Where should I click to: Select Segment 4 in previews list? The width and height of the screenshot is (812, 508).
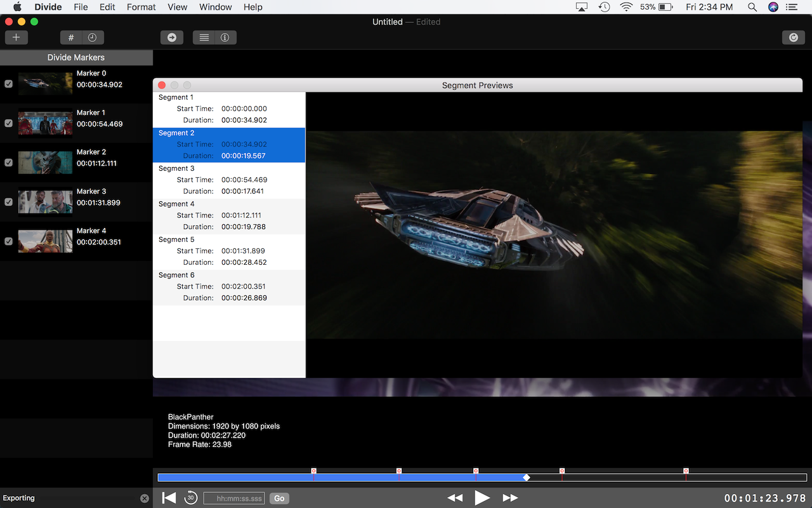click(229, 216)
